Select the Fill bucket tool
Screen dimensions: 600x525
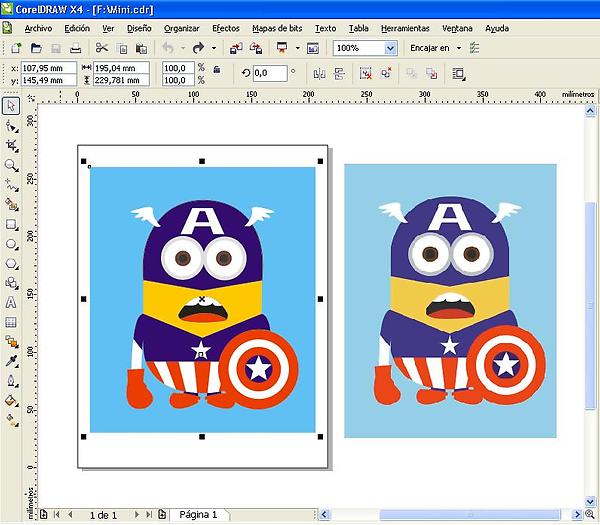point(11,401)
